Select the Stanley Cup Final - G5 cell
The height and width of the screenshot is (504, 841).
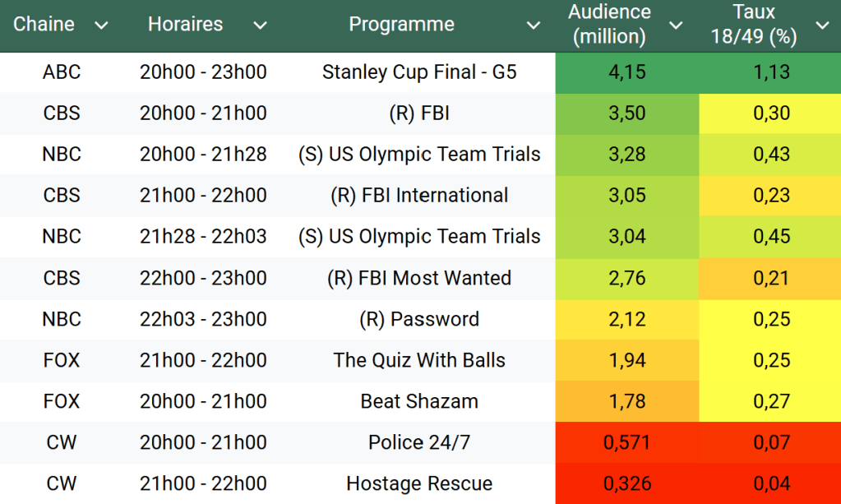click(419, 72)
